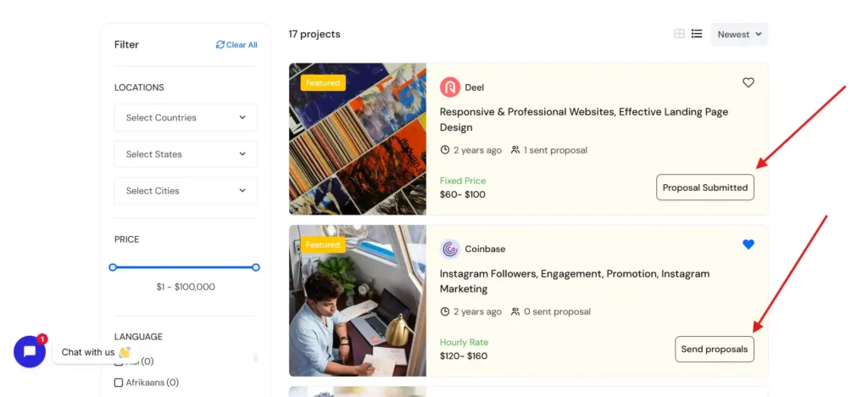
Task: Switch to list view layout
Action: pyautogui.click(x=697, y=34)
